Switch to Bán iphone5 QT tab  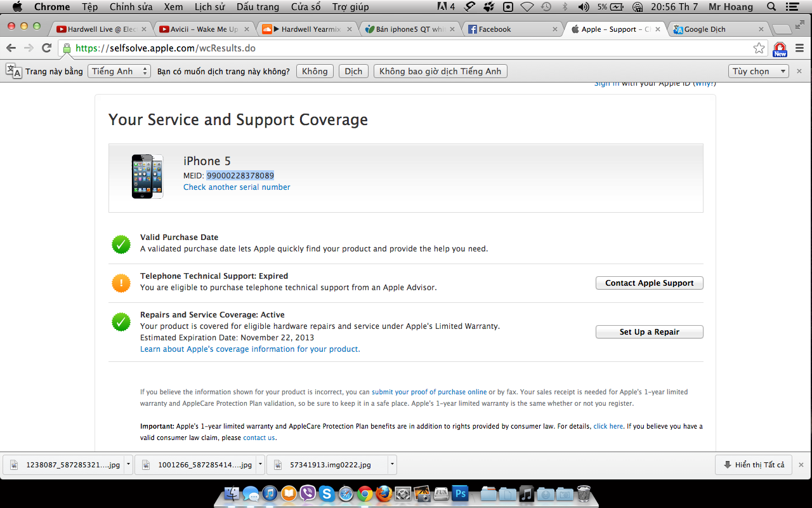(410, 29)
